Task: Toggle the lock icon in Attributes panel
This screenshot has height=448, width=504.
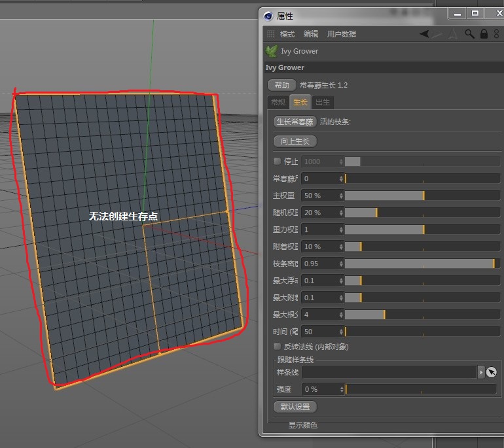Action: [x=484, y=34]
